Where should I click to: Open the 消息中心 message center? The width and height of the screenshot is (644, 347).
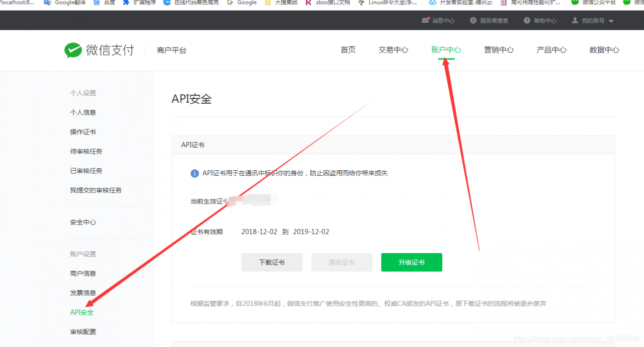coord(438,21)
